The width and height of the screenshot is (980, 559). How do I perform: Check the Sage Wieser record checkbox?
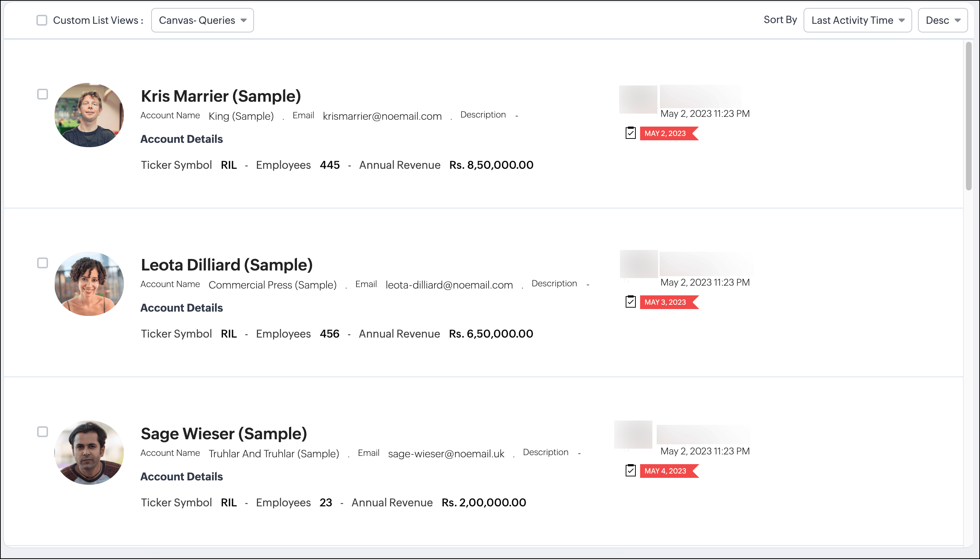(x=43, y=432)
